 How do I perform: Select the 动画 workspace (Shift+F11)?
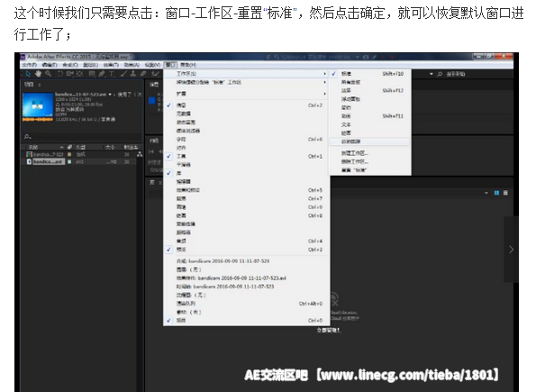(370, 116)
